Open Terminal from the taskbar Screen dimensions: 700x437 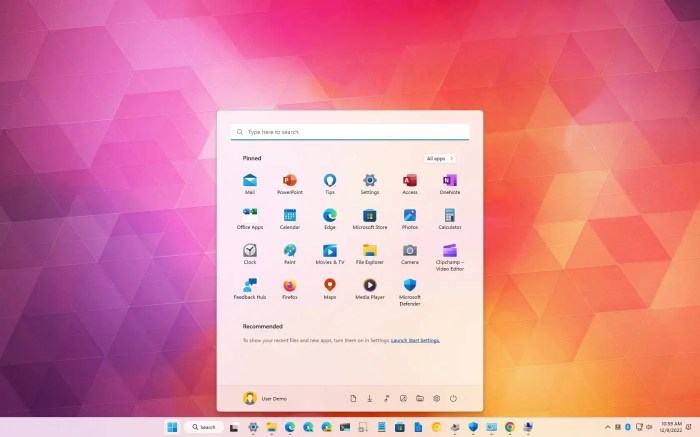345,427
